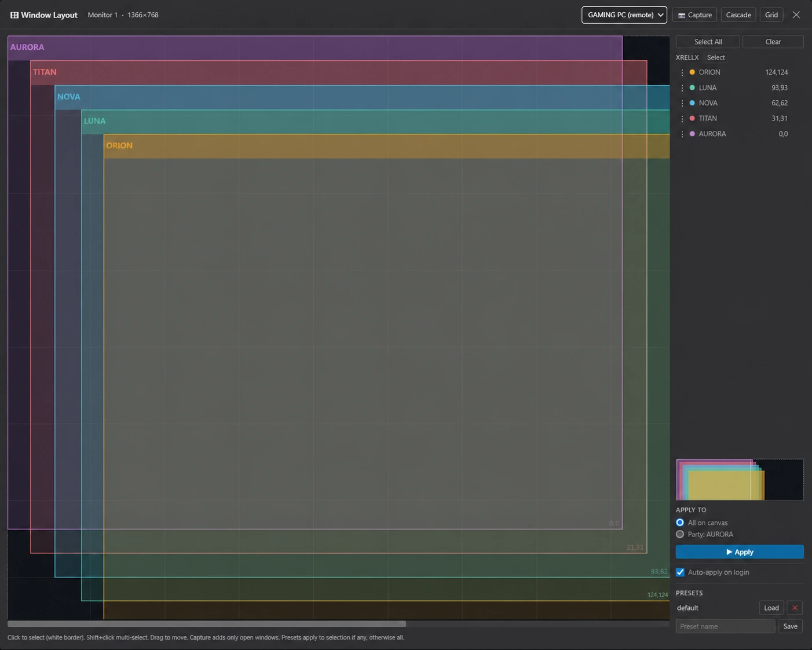The image size is (812, 650).
Task: Click the green color dot for LUNA
Action: click(x=692, y=88)
